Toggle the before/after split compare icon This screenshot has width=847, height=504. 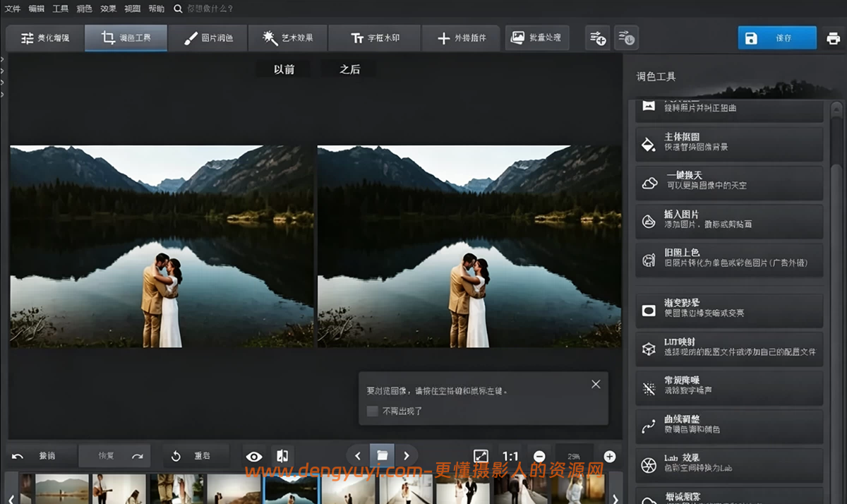pyautogui.click(x=282, y=457)
